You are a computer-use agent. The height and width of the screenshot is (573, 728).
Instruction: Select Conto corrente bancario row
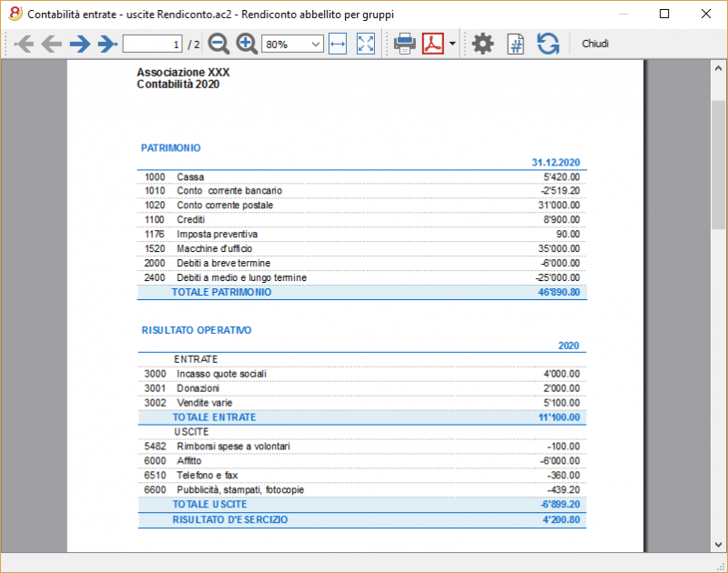pyautogui.click(x=361, y=191)
